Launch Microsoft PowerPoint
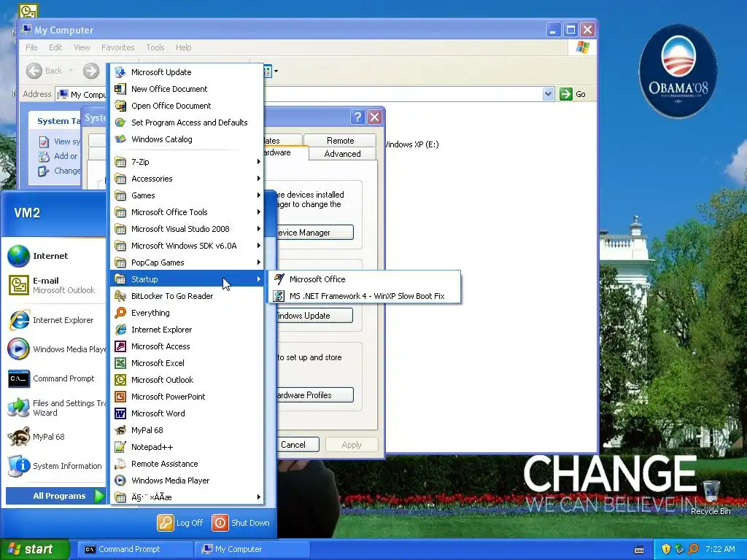747x560 pixels. click(187, 397)
